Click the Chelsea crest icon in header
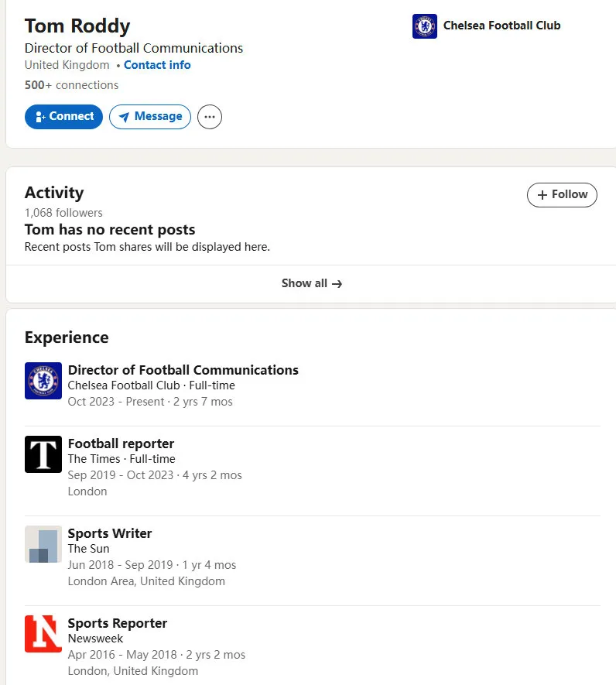This screenshot has height=685, width=616. coord(424,26)
